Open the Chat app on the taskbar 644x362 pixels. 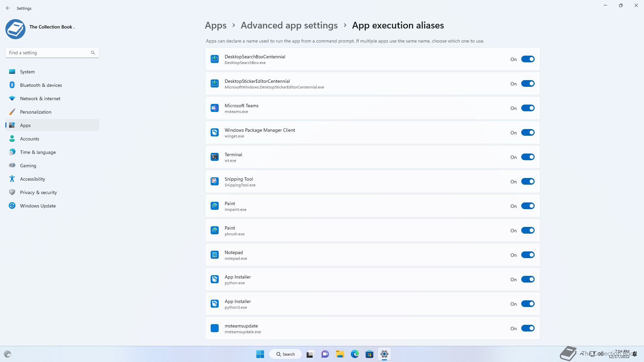tap(325, 354)
